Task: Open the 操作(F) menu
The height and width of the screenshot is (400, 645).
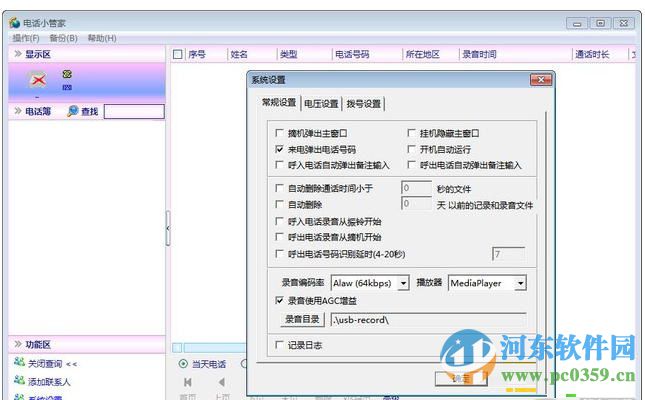Action: pyautogui.click(x=26, y=38)
